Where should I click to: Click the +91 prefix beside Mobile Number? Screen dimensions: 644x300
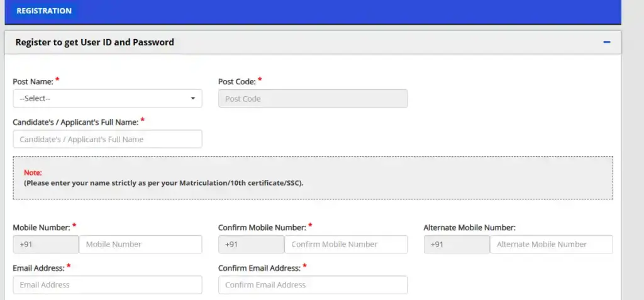pos(45,245)
